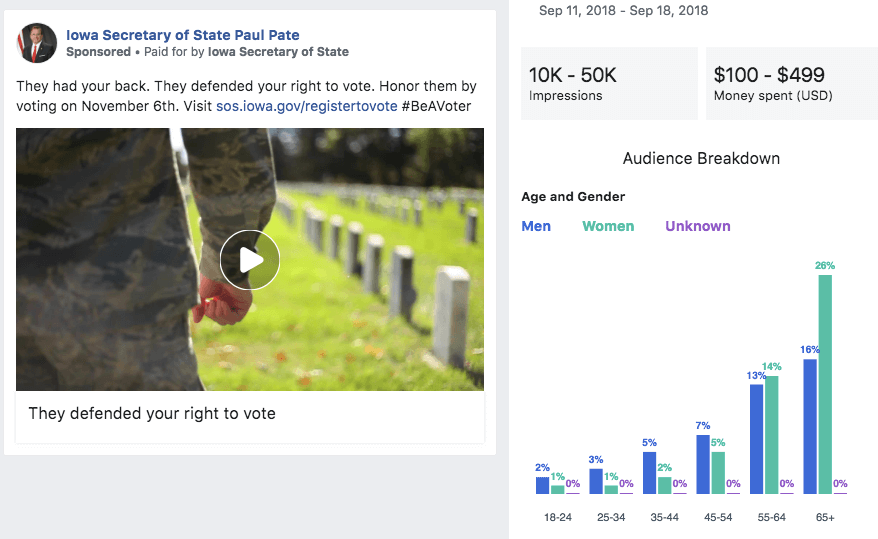
Task: Click the 10K - 50K Impressions card
Action: (609, 84)
